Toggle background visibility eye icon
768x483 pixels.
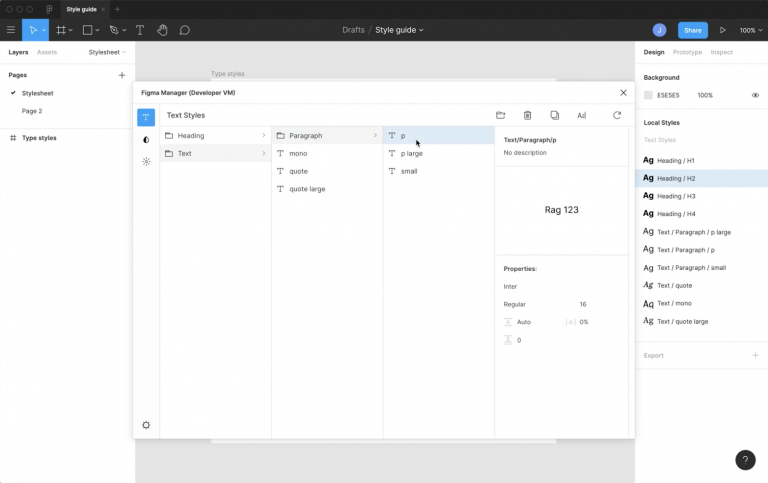755,95
